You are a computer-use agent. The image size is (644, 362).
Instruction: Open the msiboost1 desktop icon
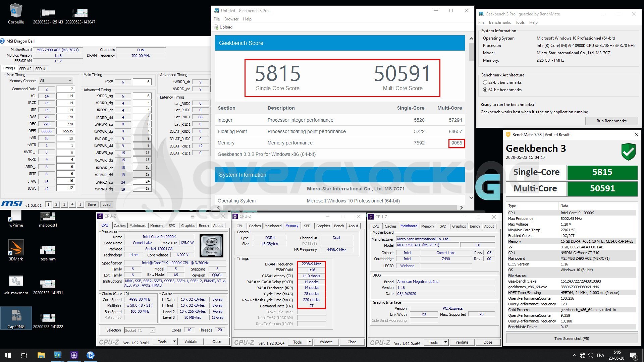tap(48, 219)
